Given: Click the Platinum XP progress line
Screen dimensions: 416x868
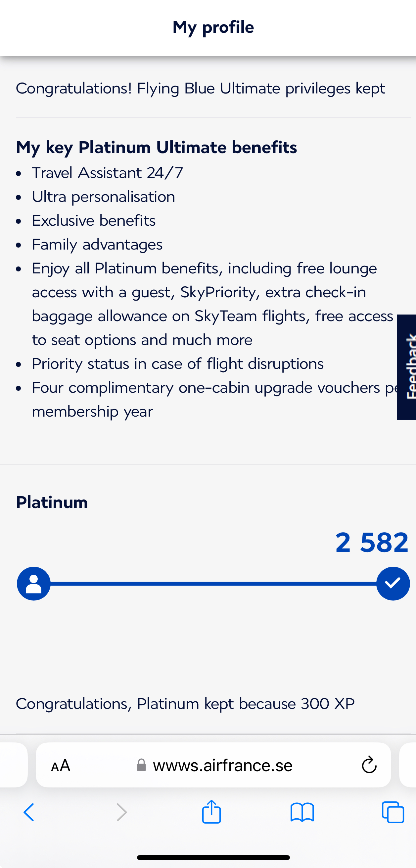Looking at the screenshot, I should pyautogui.click(x=213, y=584).
